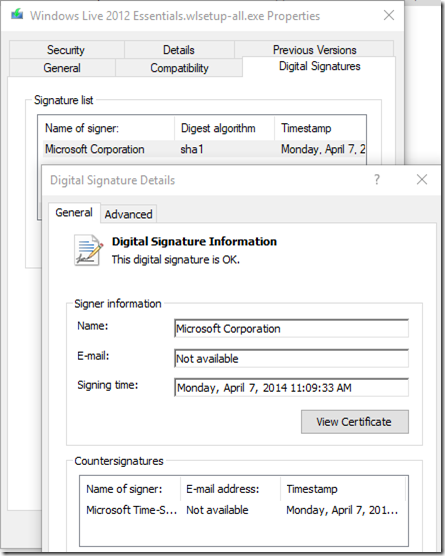This screenshot has width=445, height=556.
Task: Click the signer Name field
Action: [291, 328]
